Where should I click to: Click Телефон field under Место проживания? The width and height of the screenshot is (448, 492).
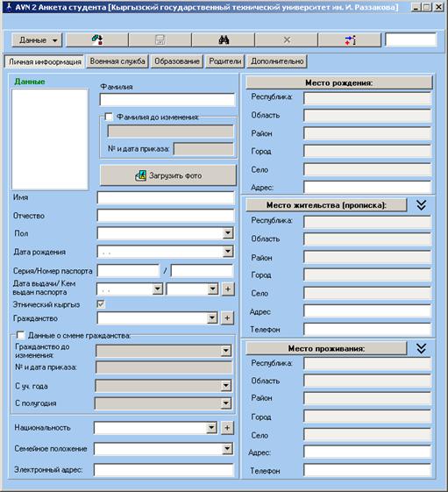(367, 470)
